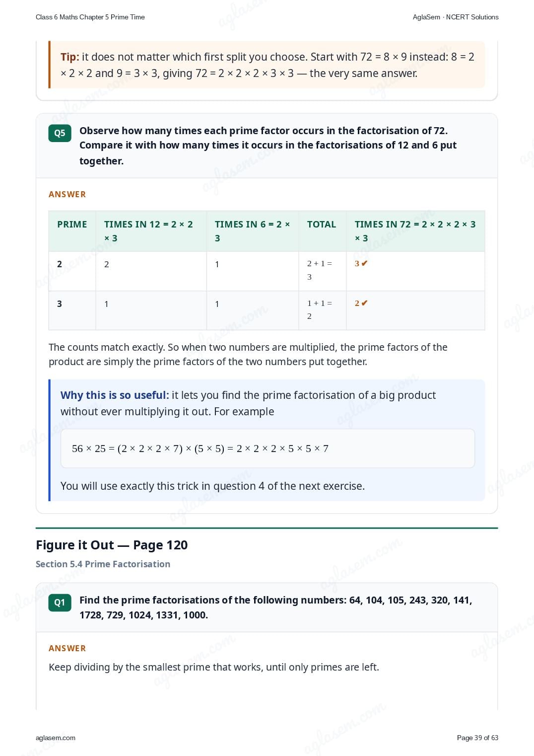Screen dimensions: 534x756
Task: Click the green Q1 question badge
Action: (60, 603)
